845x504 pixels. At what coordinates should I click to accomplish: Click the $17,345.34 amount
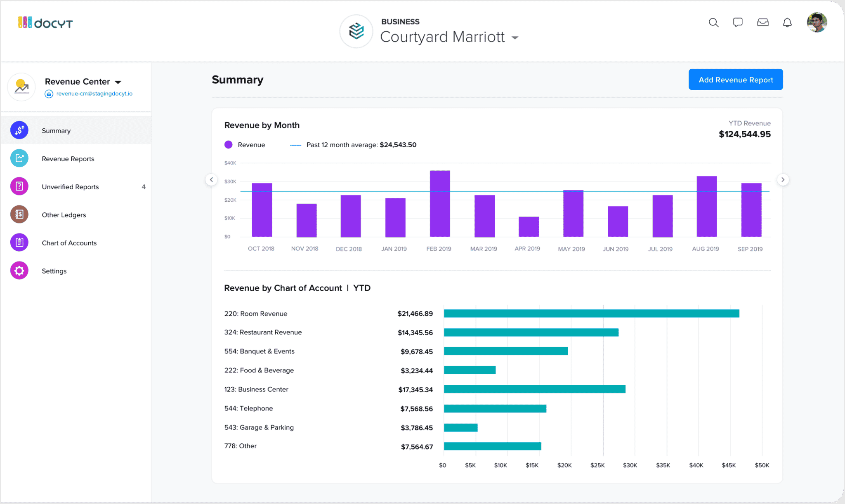pos(415,390)
